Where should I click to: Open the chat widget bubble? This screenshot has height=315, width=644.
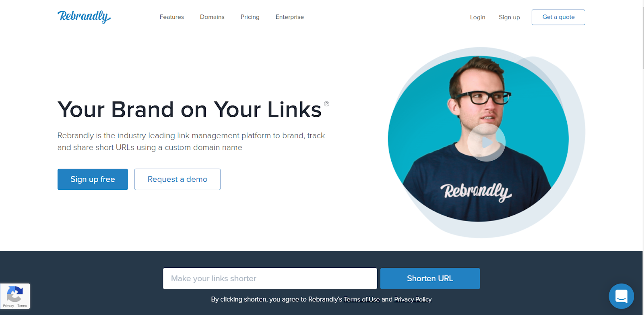pos(621,296)
